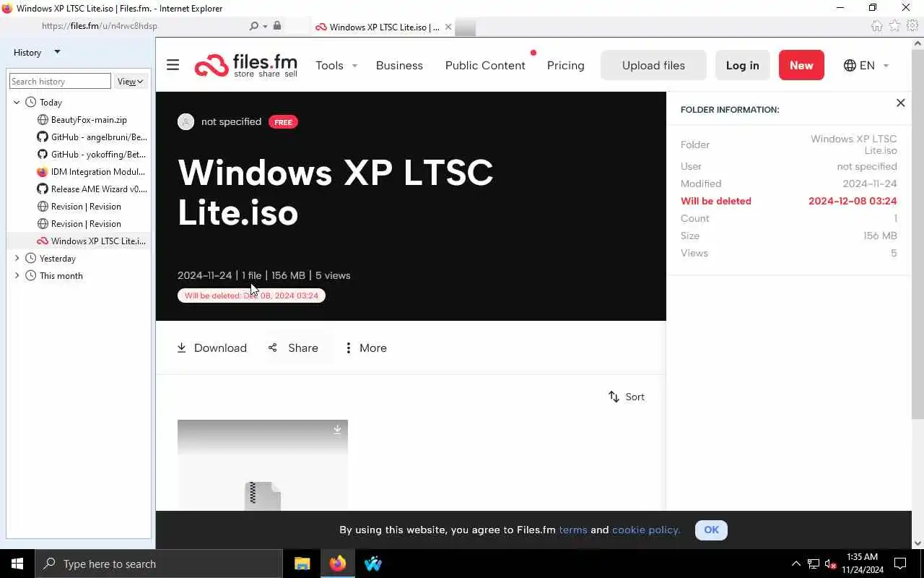Expand the Yesterday history group

[x=17, y=258]
